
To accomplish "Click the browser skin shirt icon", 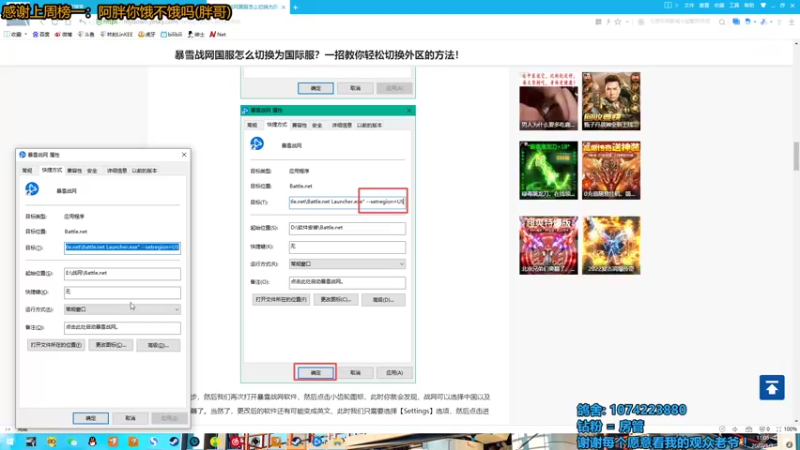I will click(763, 5).
